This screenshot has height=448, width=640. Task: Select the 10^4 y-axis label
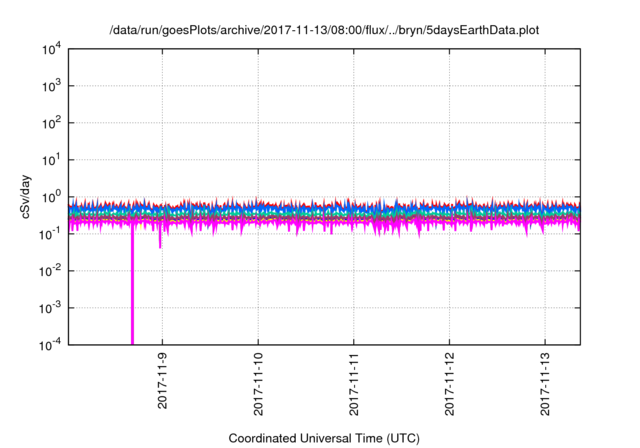tap(51, 50)
